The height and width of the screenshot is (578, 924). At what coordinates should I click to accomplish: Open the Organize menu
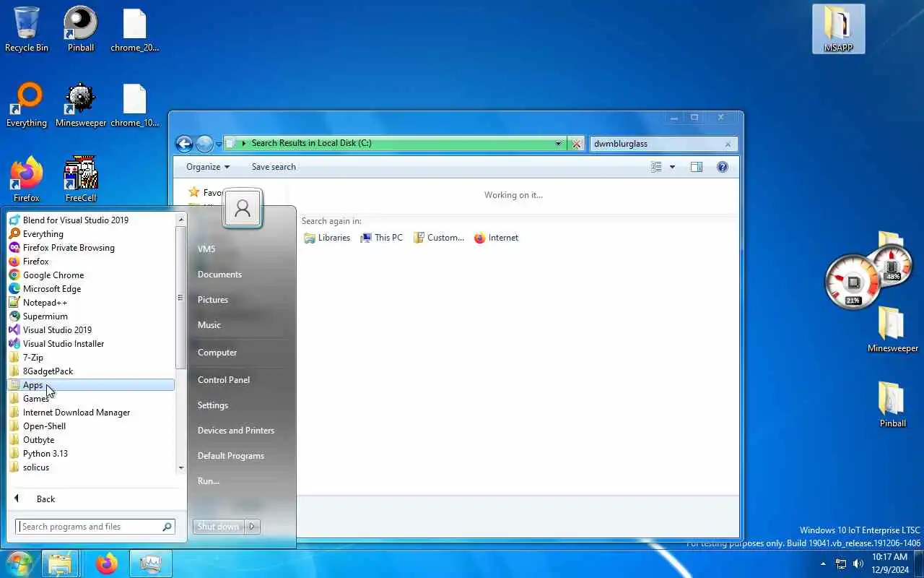208,167
